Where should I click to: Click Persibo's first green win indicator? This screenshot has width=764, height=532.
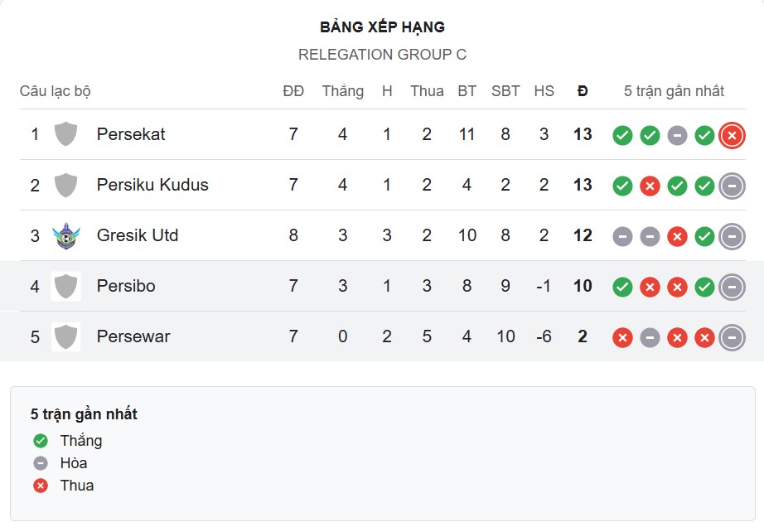point(622,286)
